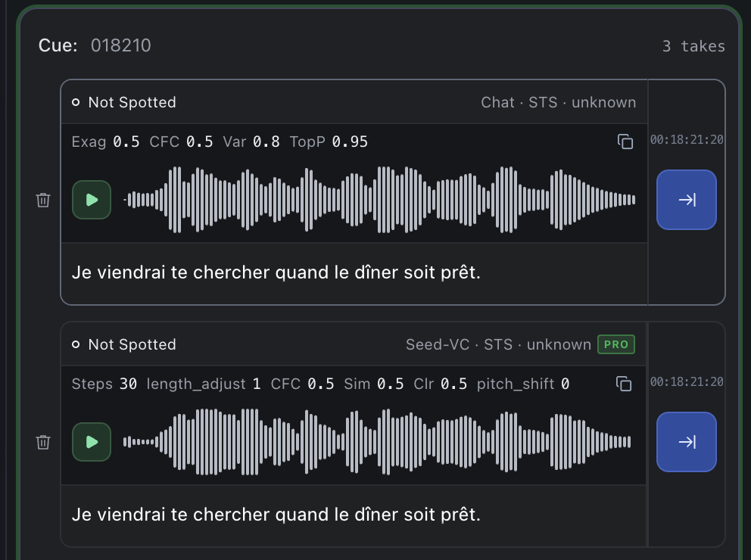Delete the Chat STS take

pos(43,200)
